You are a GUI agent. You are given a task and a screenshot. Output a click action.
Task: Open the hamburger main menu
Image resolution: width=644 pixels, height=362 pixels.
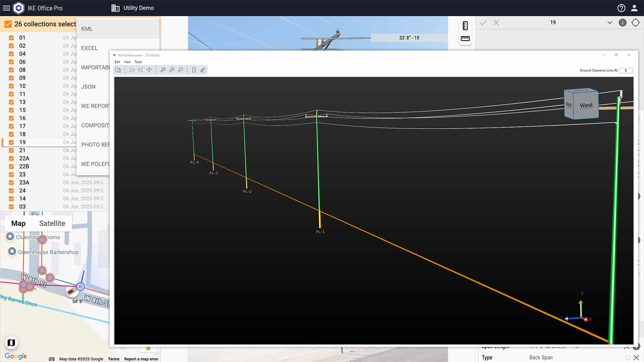6,8
